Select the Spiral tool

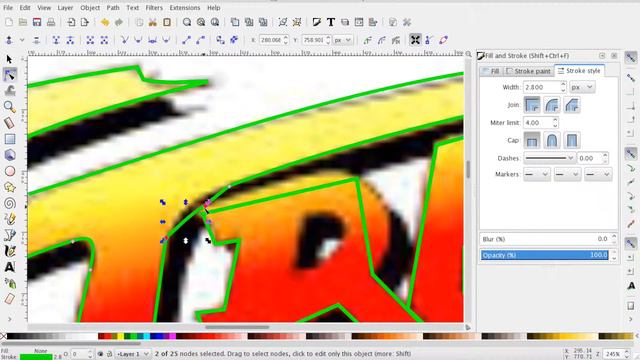tap(10, 203)
